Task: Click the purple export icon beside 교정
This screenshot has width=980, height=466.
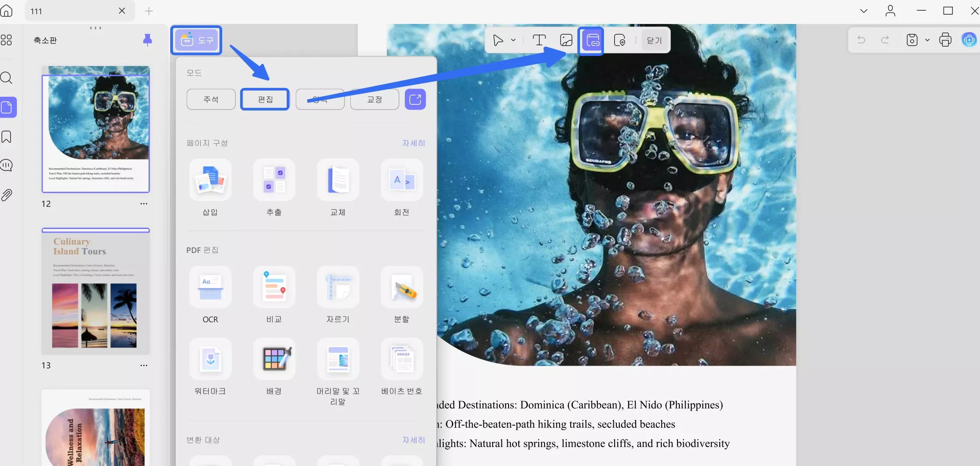Action: click(416, 99)
